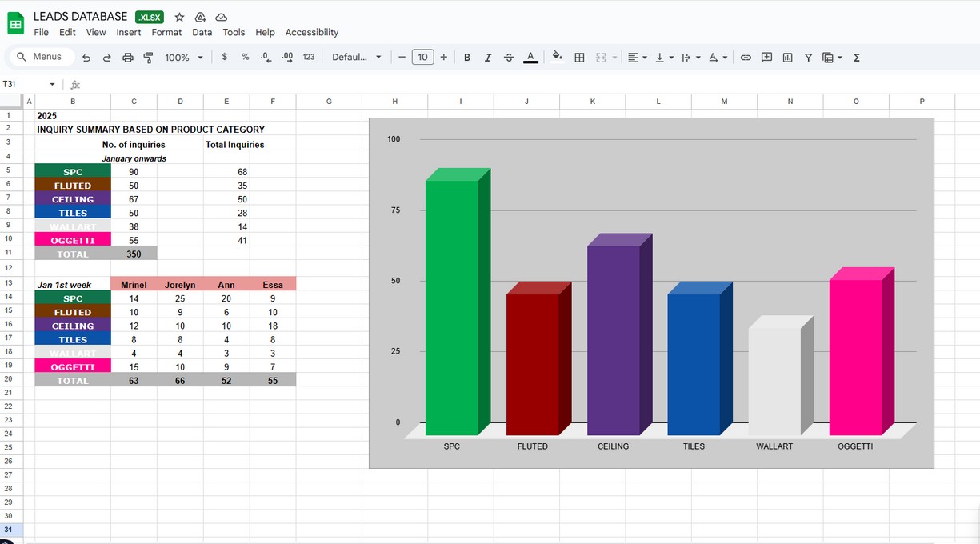The height and width of the screenshot is (544, 980).
Task: Undo the last action
Action: pos(86,58)
